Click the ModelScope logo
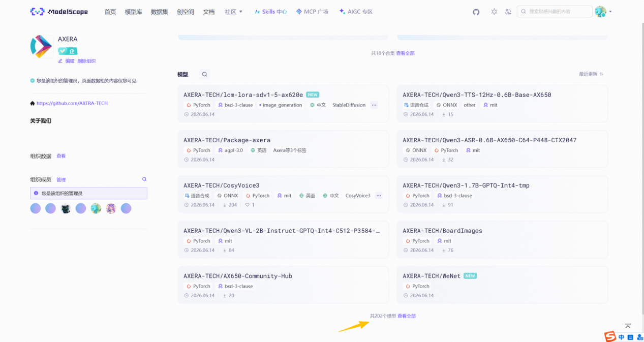The image size is (644, 342). [x=59, y=12]
